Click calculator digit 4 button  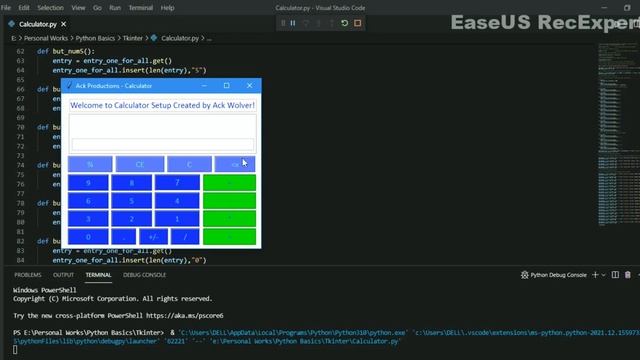pos(177,201)
